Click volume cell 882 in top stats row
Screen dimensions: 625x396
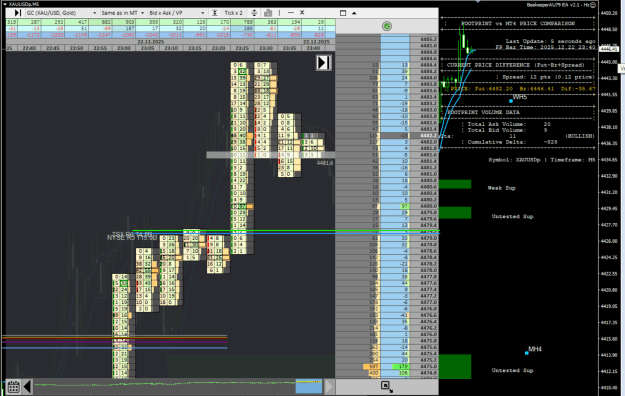point(101,22)
